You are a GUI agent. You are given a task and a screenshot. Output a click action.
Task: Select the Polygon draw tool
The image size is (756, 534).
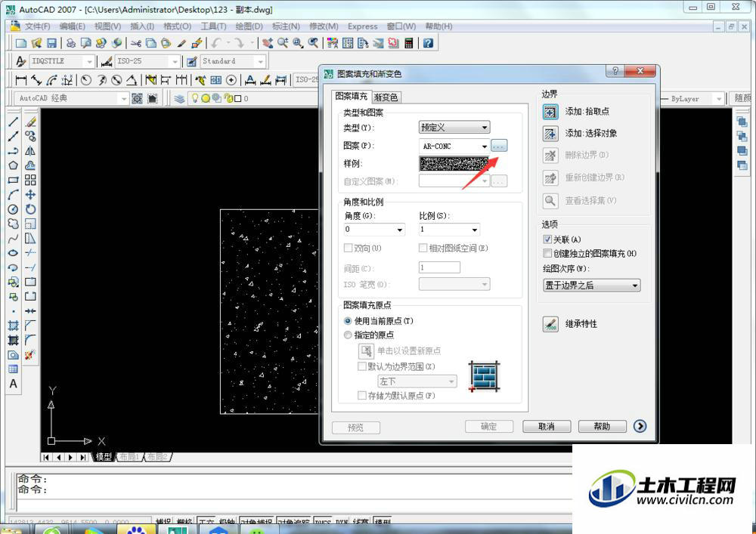(13, 165)
